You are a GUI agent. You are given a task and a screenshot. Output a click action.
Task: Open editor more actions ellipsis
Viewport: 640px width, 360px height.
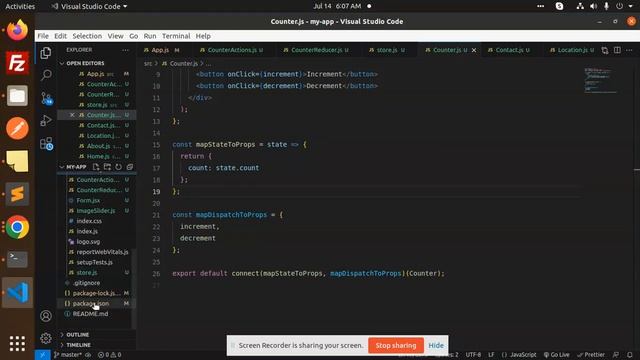629,50
